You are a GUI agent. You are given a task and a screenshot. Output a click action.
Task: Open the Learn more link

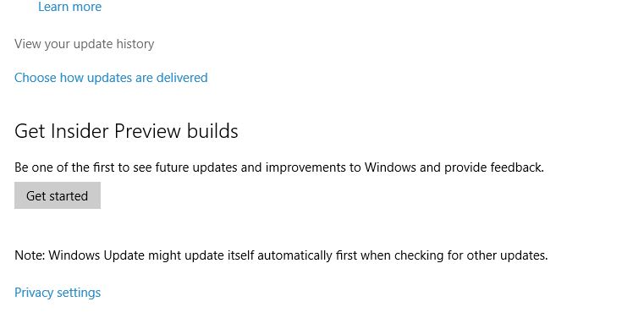pos(69,7)
